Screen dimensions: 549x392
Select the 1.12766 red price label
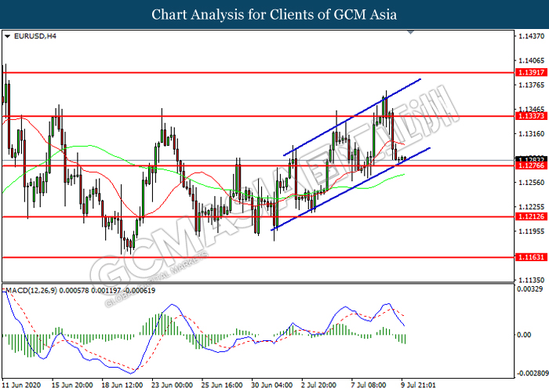click(x=531, y=165)
